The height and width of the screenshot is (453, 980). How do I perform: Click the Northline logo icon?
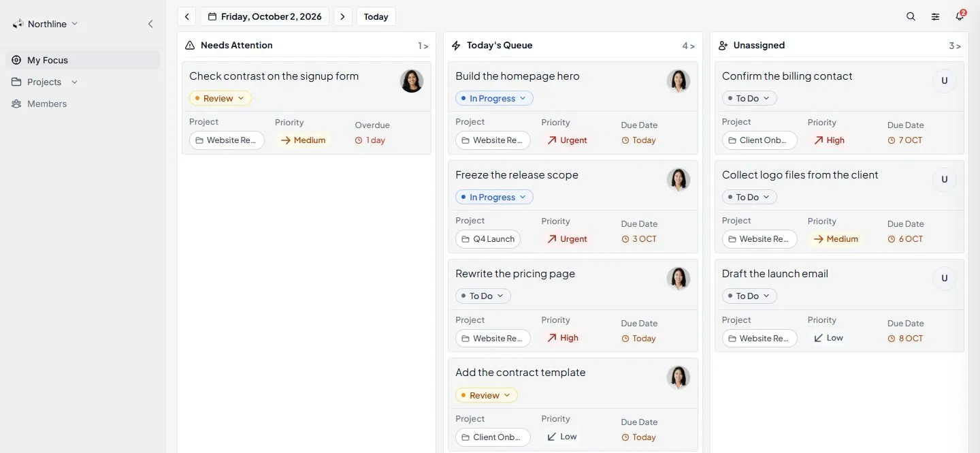tap(18, 24)
